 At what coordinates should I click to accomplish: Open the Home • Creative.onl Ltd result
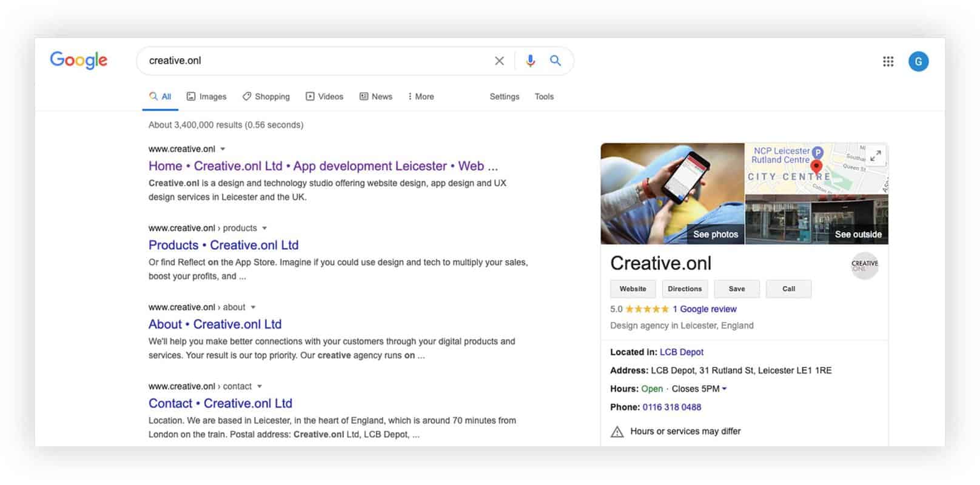(x=323, y=166)
